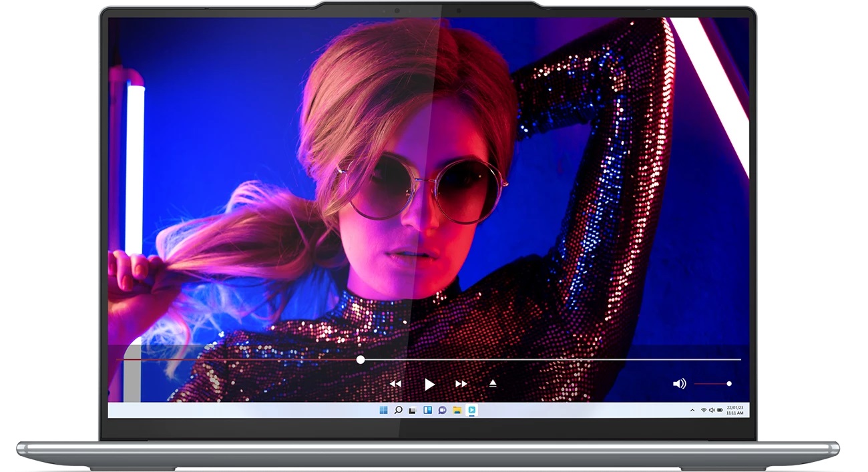Image resolution: width=868 pixels, height=472 pixels.
Task: Click the volume slider handle
Action: pyautogui.click(x=729, y=384)
